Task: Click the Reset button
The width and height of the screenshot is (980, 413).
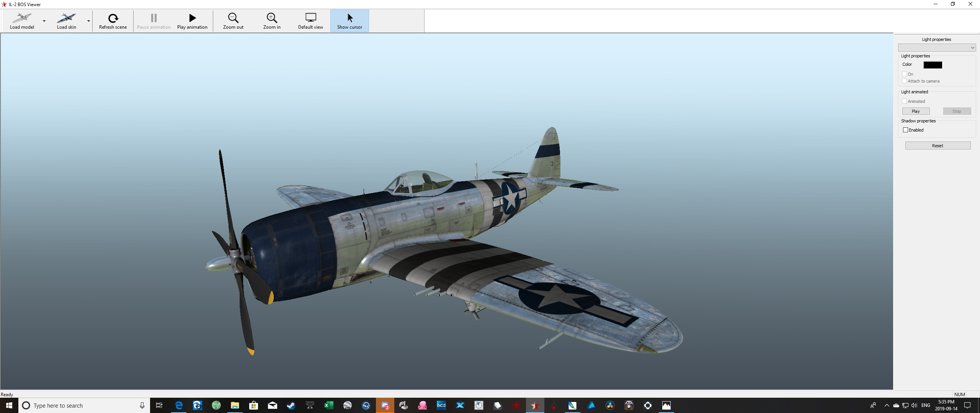Action: click(x=938, y=146)
